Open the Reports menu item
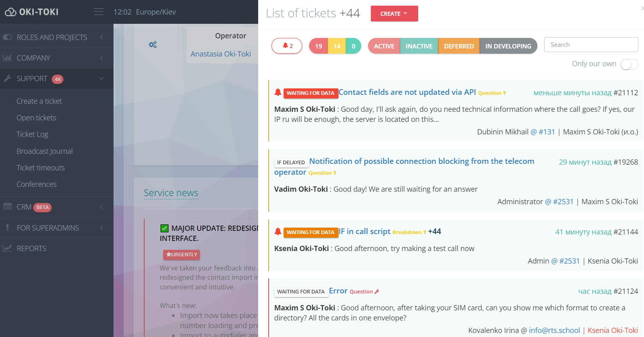Image resolution: width=644 pixels, height=337 pixels. (x=32, y=248)
